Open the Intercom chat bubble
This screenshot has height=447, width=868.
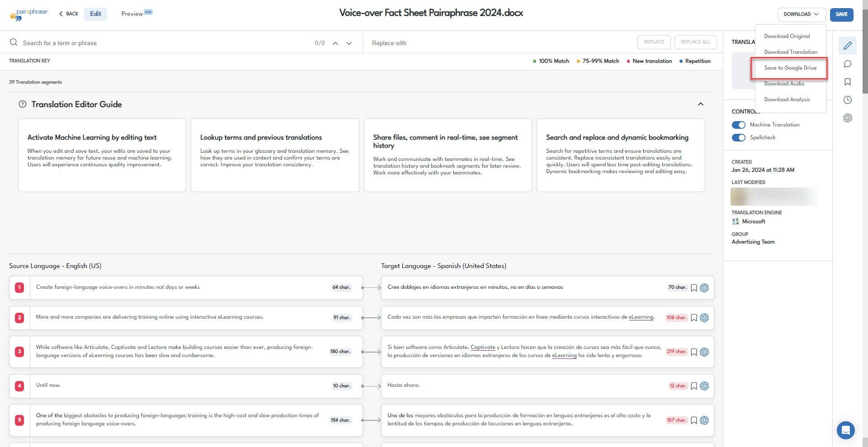click(x=846, y=430)
